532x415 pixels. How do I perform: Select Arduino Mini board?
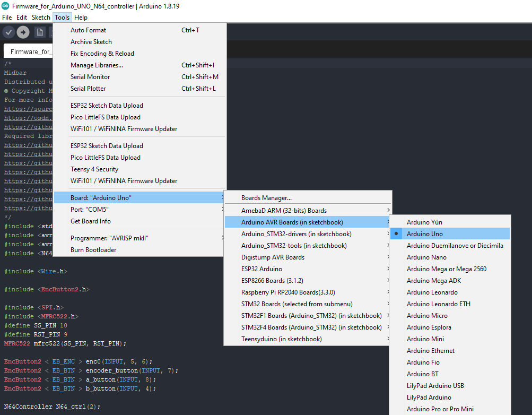[450, 339]
